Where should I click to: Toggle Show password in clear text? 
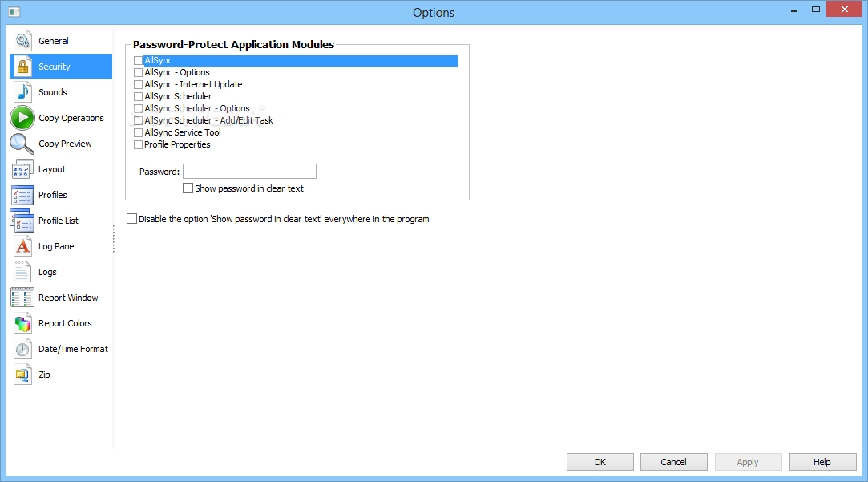188,188
